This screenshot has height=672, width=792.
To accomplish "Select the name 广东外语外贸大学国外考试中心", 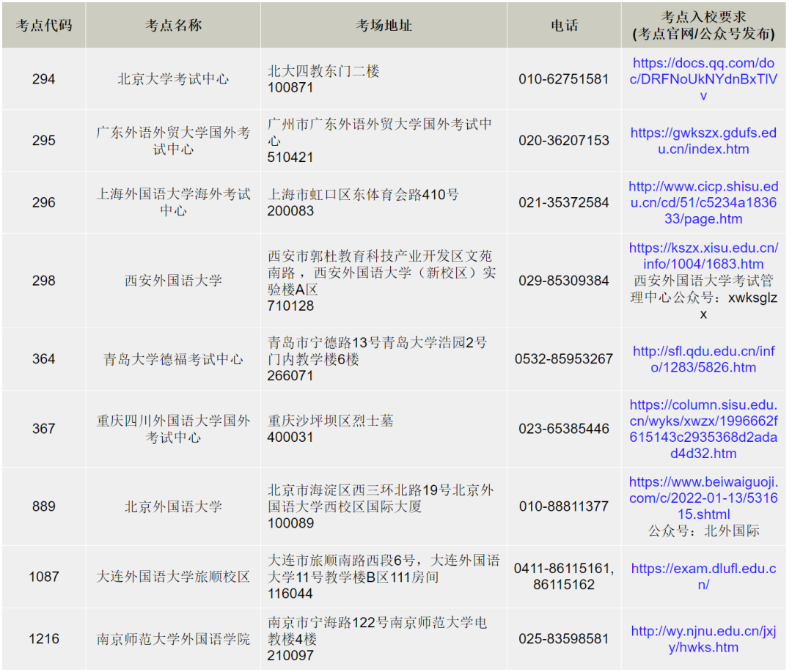I will (173, 141).
